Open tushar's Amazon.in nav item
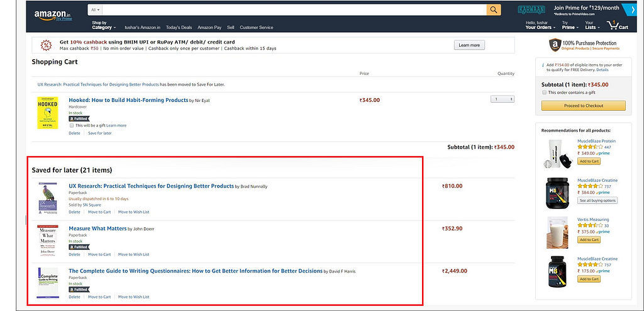This screenshot has width=644, height=311. 143,28
